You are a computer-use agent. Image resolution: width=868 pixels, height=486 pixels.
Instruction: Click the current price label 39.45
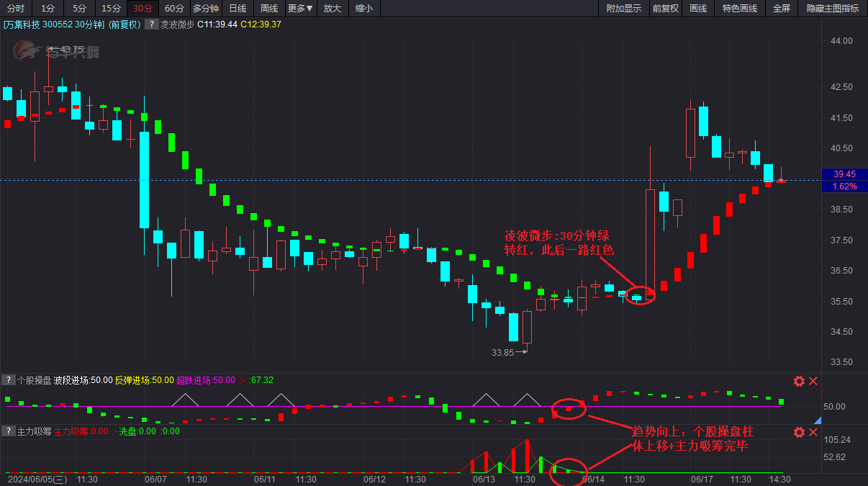(844, 174)
